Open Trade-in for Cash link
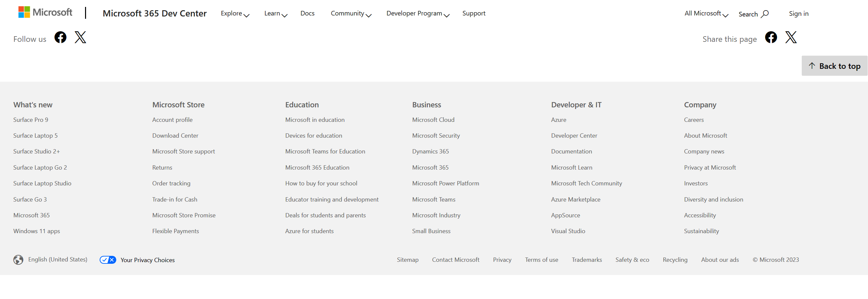Viewport: 868px width, 299px height. pos(174,199)
